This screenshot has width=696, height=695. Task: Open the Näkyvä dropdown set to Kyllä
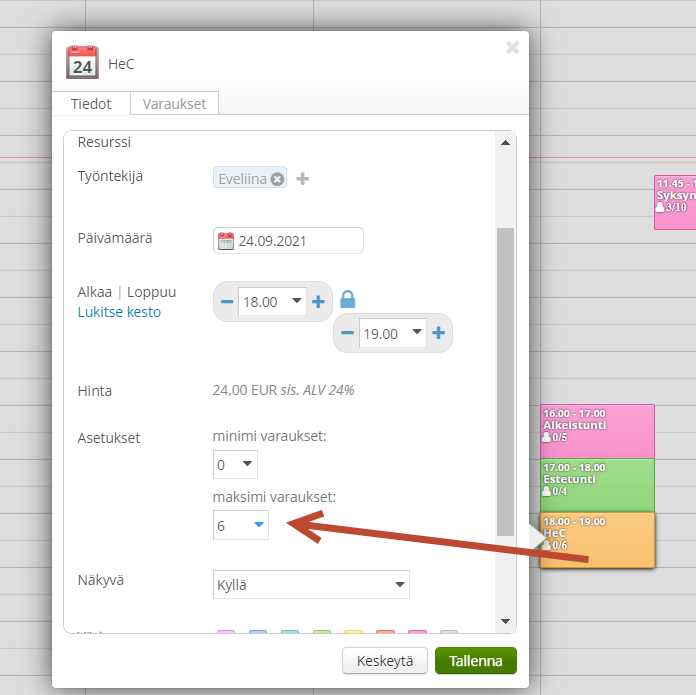[x=311, y=584]
